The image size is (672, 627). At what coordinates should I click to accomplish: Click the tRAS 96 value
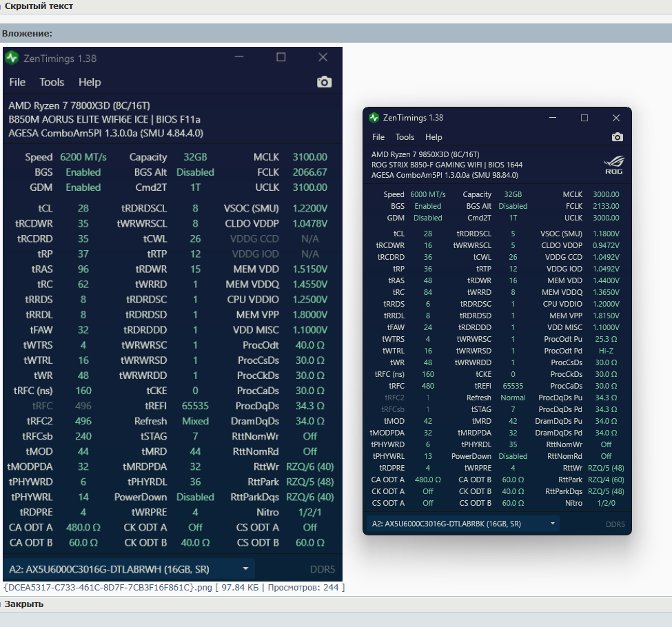(x=83, y=269)
